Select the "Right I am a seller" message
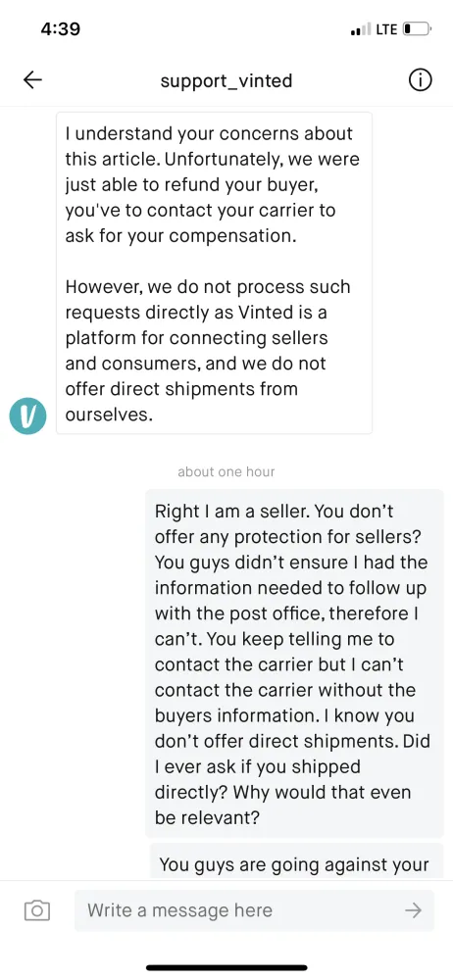This screenshot has height=980, width=453. click(x=295, y=663)
